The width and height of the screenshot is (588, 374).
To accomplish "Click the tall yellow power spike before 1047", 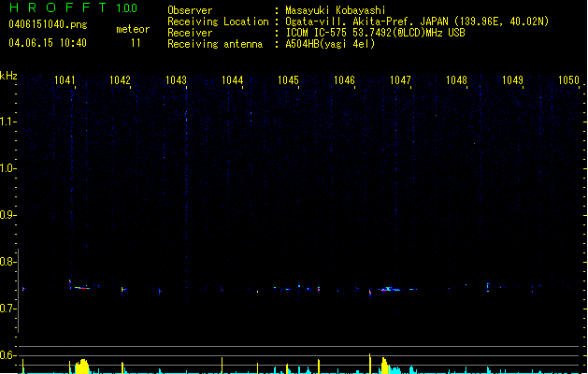I will pos(370,364).
